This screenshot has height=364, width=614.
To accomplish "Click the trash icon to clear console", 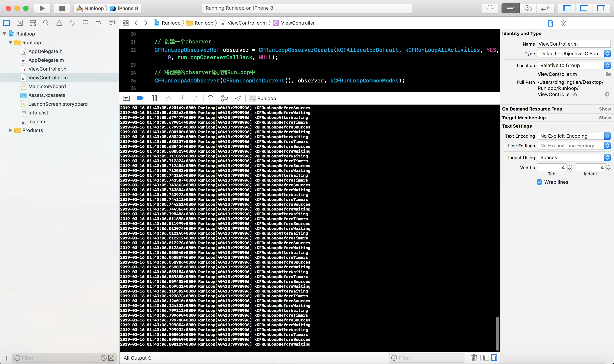I will [474, 358].
